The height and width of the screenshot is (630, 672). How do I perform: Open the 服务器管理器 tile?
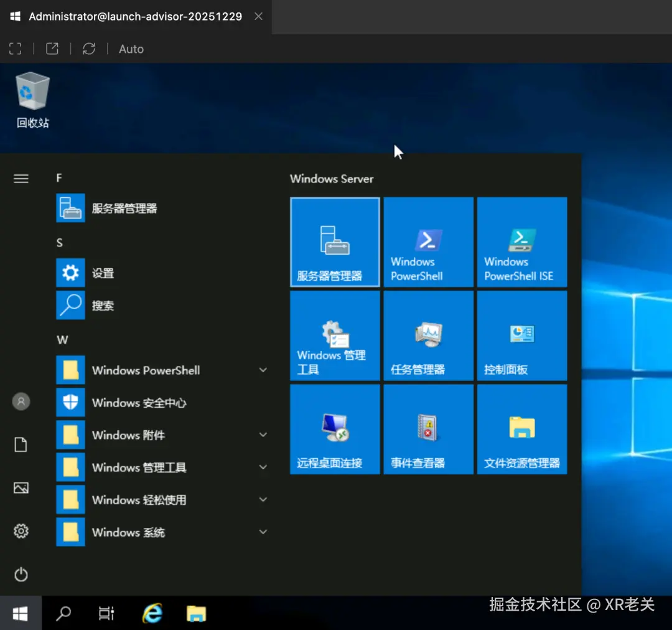point(335,242)
